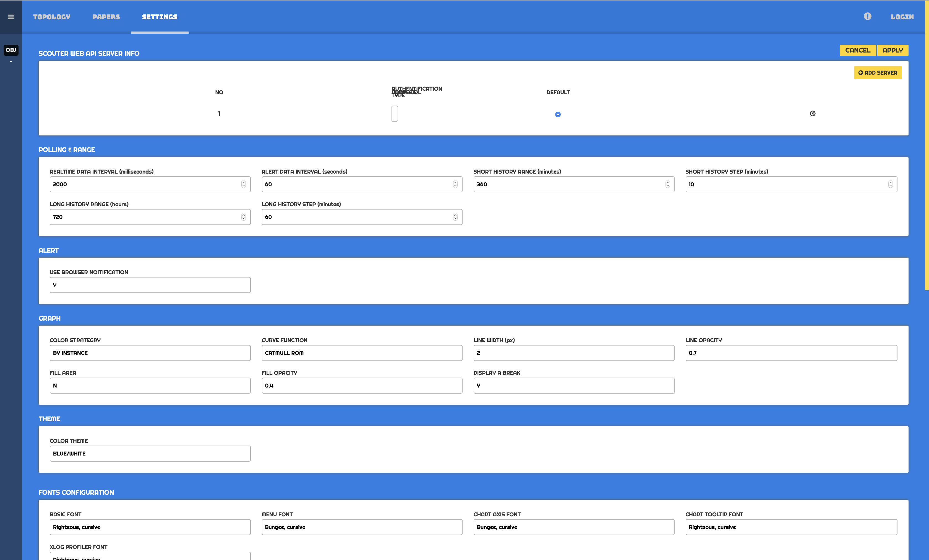Open the hamburger navigation menu
This screenshot has width=929, height=560.
point(11,17)
